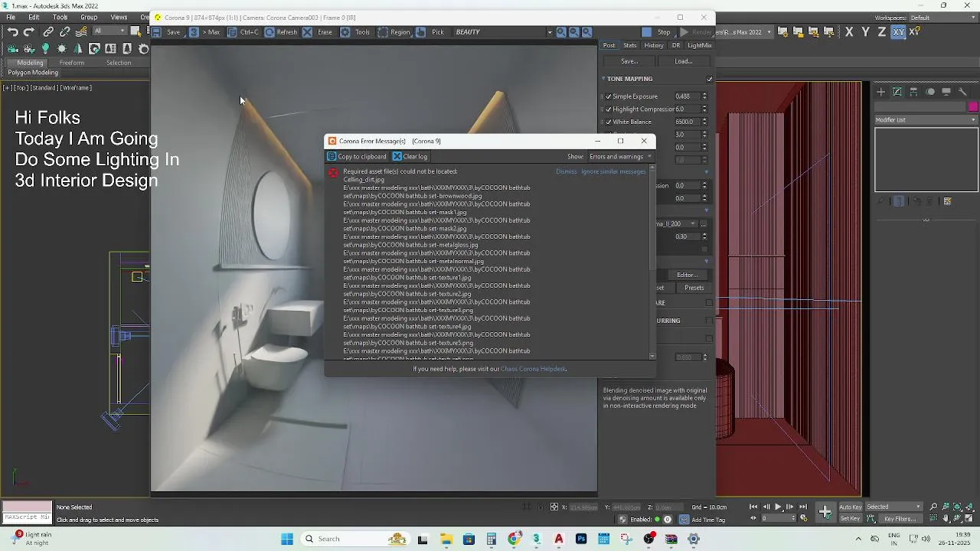Image resolution: width=980 pixels, height=551 pixels.
Task: Toggle Tone Mapping checkbox
Action: pyautogui.click(x=709, y=79)
